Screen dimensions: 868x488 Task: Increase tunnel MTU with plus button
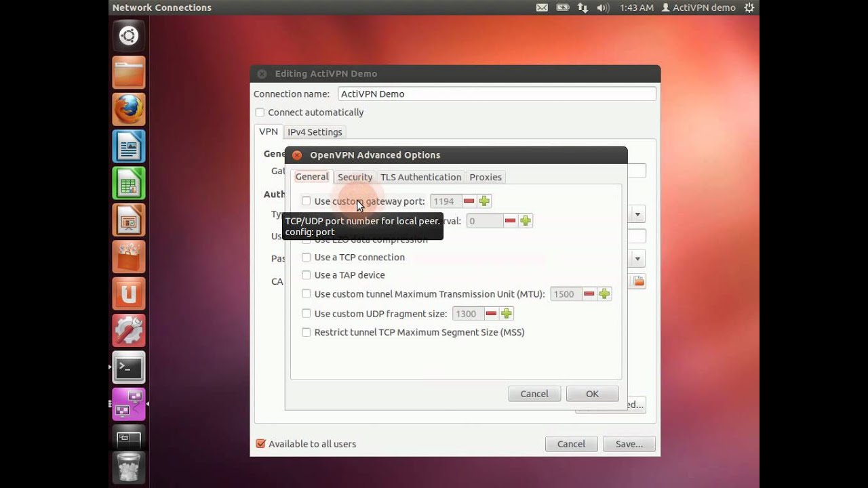tap(604, 294)
